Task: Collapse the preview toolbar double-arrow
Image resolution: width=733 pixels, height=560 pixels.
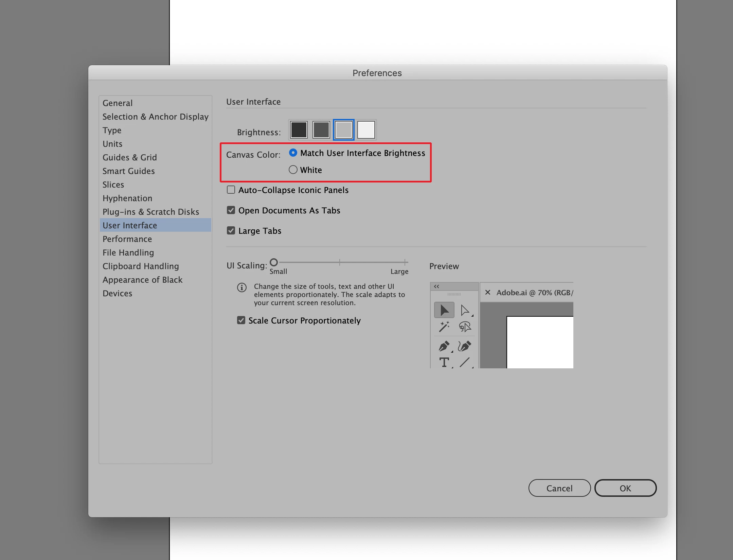Action: pyautogui.click(x=436, y=286)
